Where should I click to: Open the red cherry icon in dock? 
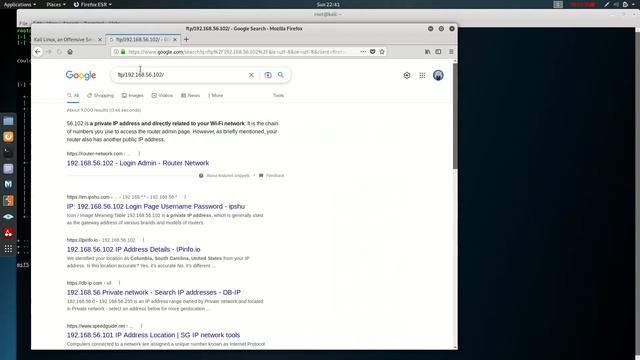[x=8, y=233]
